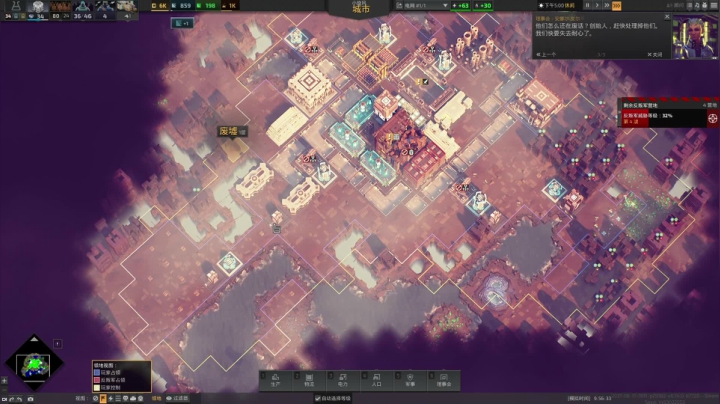Select the 1K influence resource counter
Image resolution: width=720 pixels, height=404 pixels.
click(229, 6)
